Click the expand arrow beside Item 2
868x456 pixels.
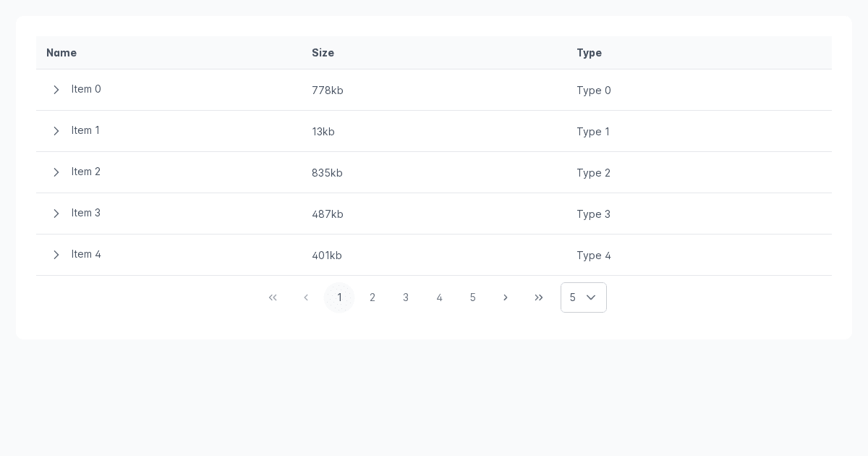[x=56, y=172]
